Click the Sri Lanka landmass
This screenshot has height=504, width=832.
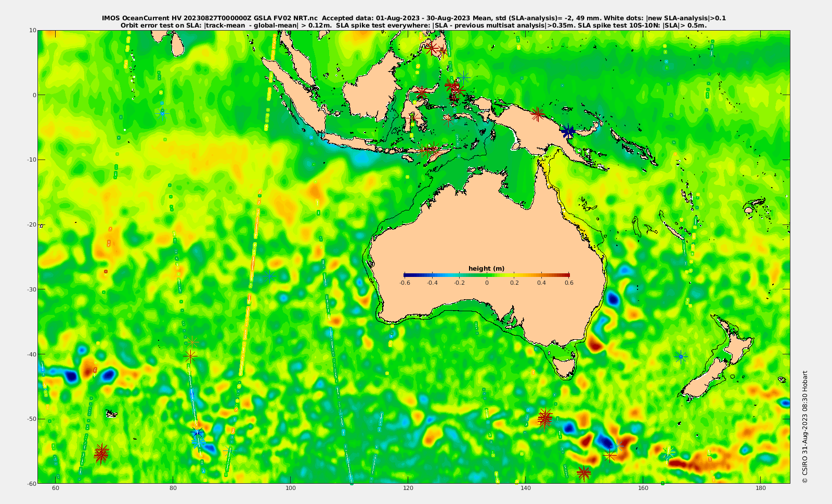[x=177, y=45]
